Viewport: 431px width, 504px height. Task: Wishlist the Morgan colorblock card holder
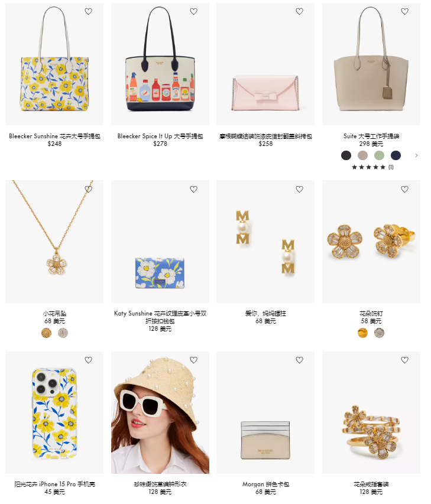point(299,360)
